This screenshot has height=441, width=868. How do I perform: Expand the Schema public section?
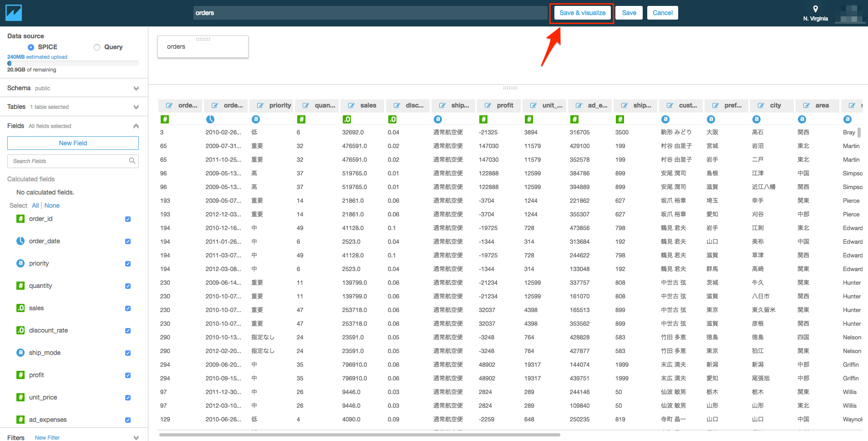point(136,88)
